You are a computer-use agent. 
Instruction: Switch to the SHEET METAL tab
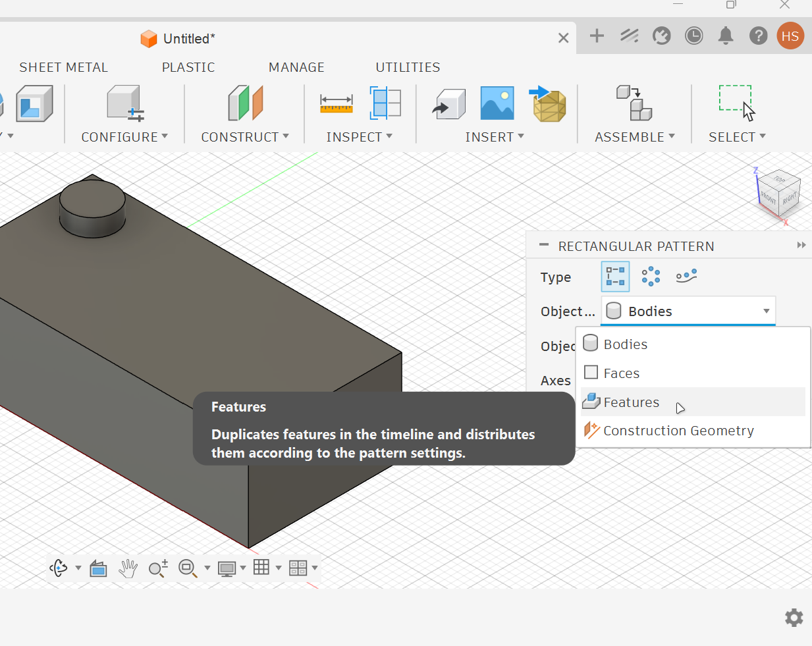[63, 67]
